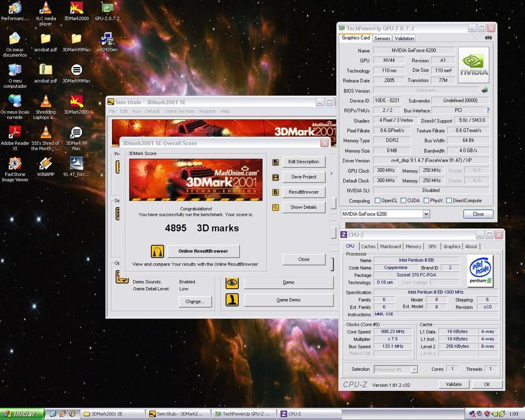Image resolution: width=525 pixels, height=420 pixels.
Task: Select the 3DMark 99 Max desktop icon
Action: (x=76, y=138)
